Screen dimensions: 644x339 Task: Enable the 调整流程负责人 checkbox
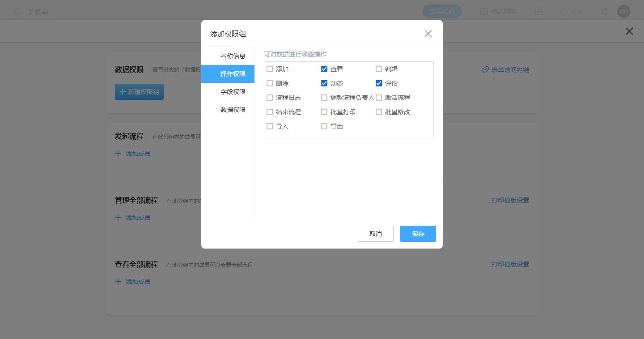click(324, 98)
